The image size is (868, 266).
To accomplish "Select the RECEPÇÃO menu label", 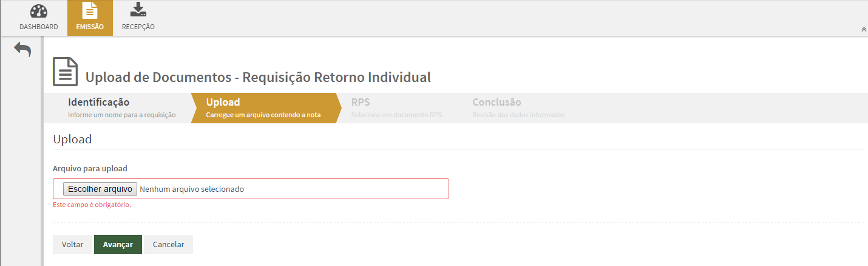I will [138, 27].
